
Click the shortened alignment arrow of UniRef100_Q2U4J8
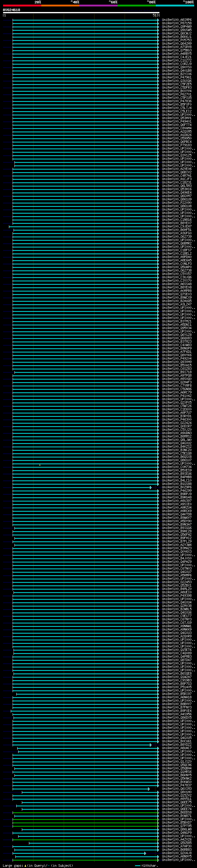pyautogui.click(x=80, y=854)
